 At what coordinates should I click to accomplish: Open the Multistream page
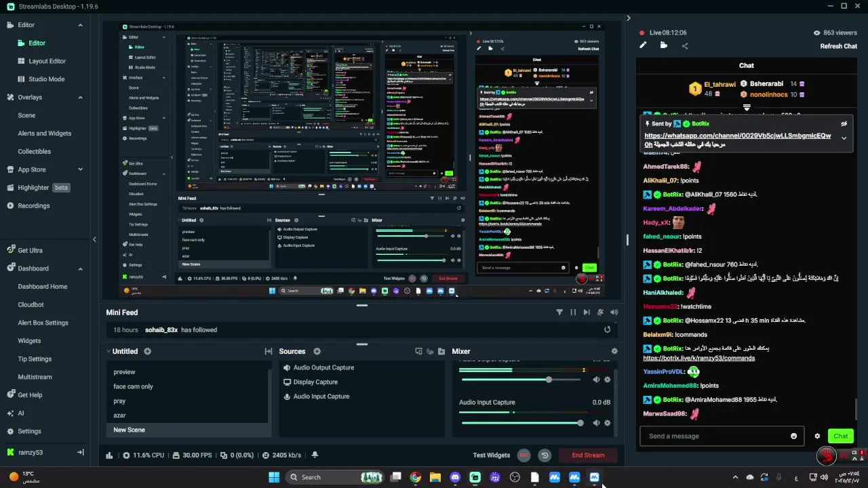click(35, 378)
